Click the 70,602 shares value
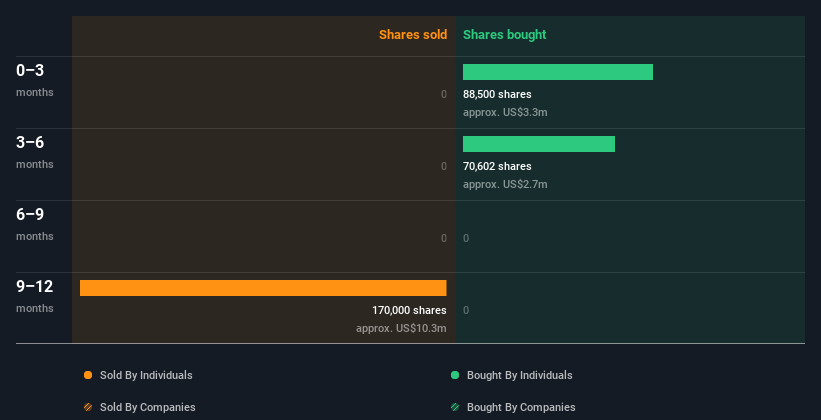821x420 pixels. pyautogui.click(x=497, y=166)
